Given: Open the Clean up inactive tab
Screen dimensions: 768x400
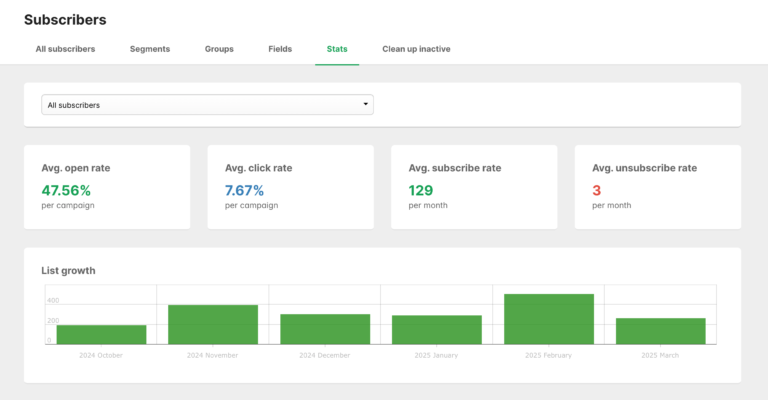Looking at the screenshot, I should pos(416,49).
